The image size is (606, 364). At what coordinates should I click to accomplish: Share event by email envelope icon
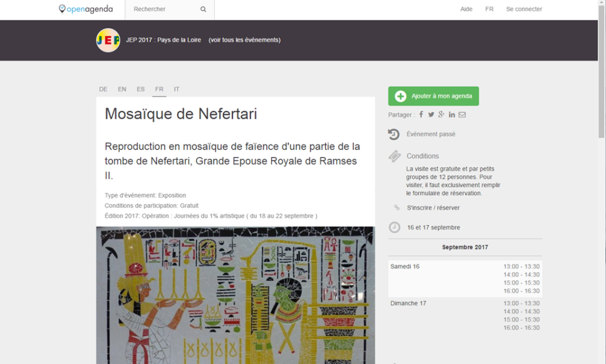462,114
